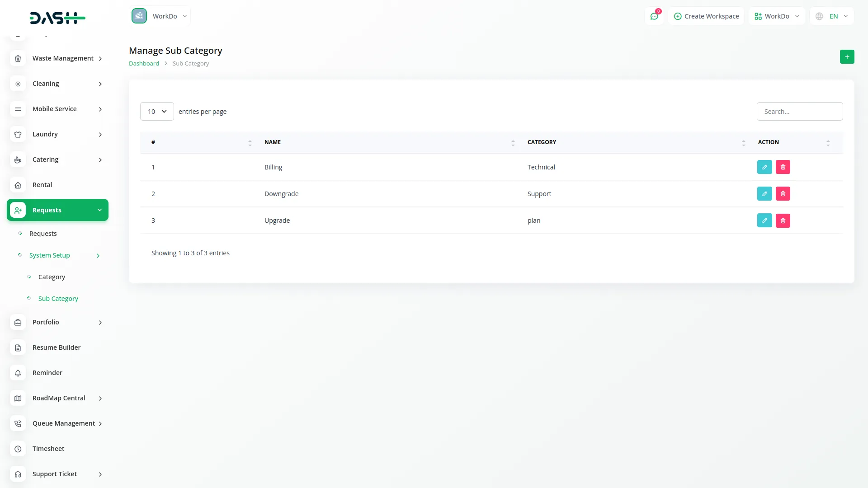Click the Timesheet clock icon

click(x=18, y=449)
